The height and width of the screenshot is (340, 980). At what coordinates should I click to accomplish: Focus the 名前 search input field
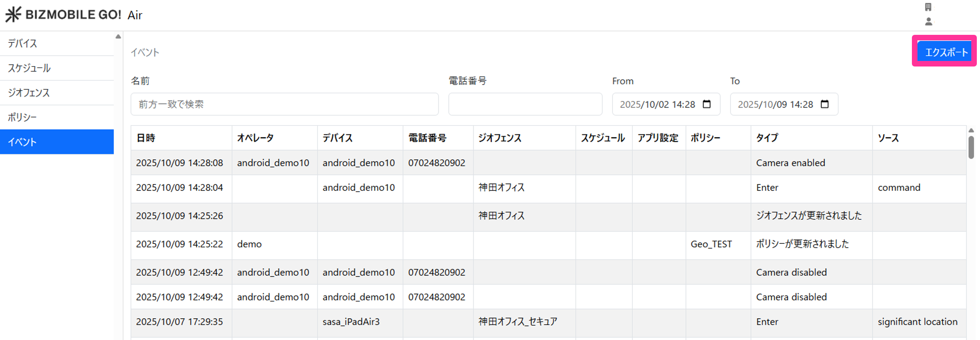(x=284, y=104)
